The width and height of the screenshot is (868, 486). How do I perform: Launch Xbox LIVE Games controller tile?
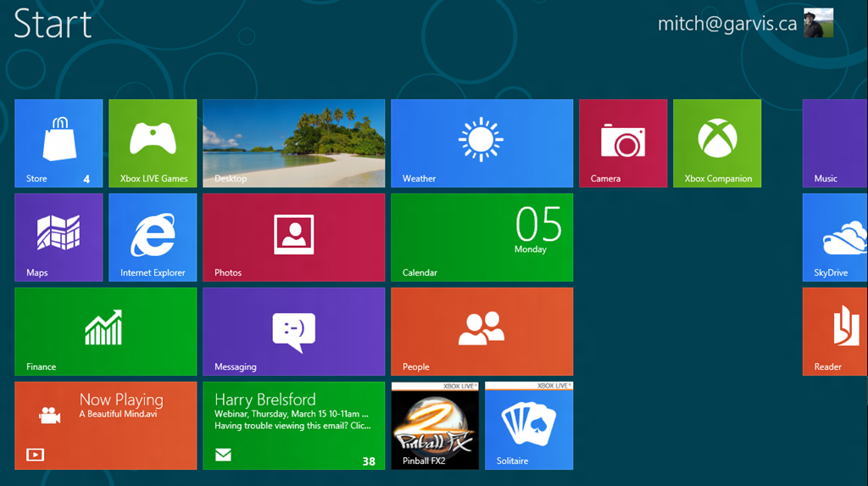coord(153,142)
